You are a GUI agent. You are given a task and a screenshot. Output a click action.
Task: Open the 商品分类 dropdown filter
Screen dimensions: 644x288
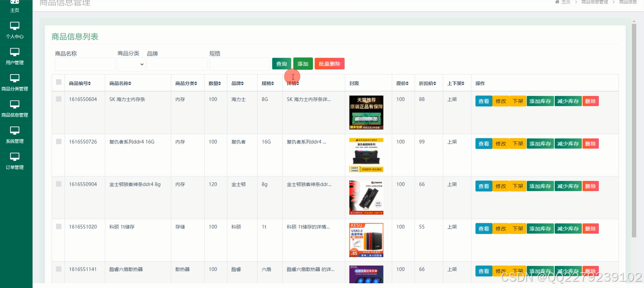[x=132, y=64]
